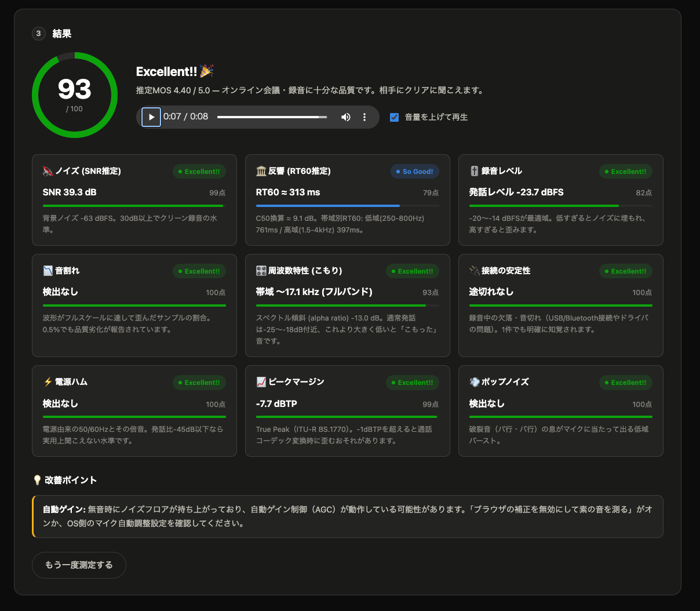Click the Excellent!! badge in 録音レベル card
This screenshot has width=700, height=611.
coord(626,172)
